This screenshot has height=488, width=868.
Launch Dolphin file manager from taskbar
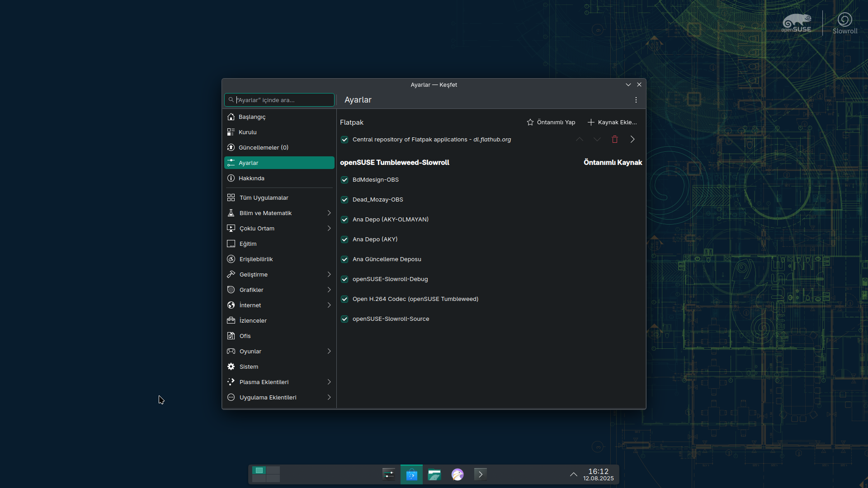(x=434, y=474)
